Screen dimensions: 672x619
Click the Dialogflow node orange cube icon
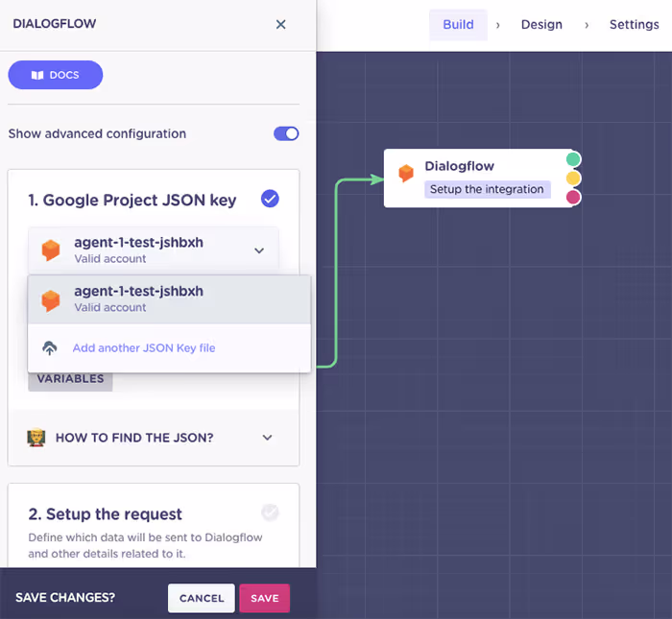[406, 173]
